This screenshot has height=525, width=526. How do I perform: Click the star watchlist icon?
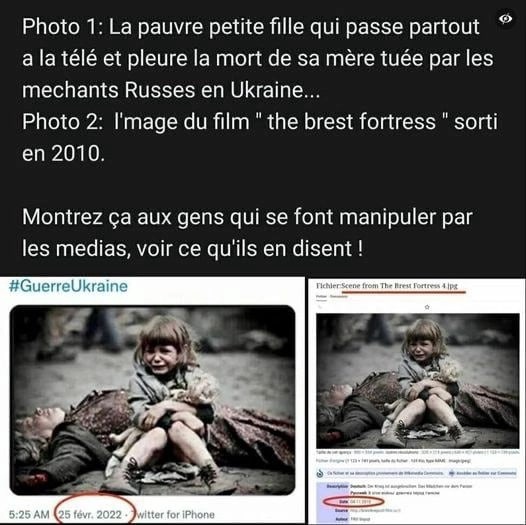[x=427, y=307]
